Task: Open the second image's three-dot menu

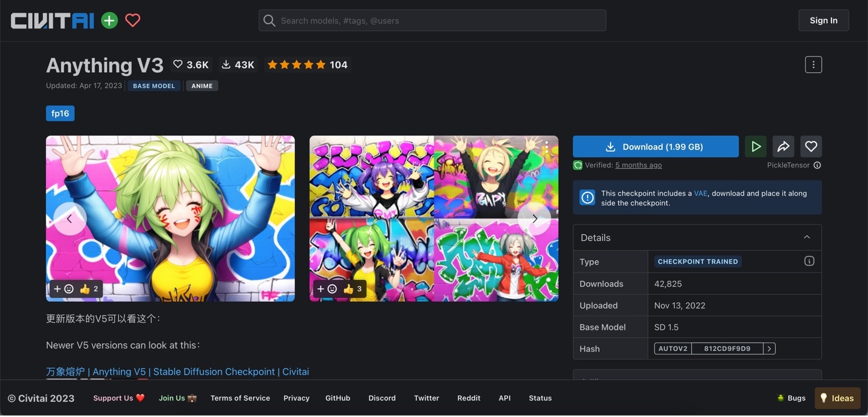Action: coord(546,147)
